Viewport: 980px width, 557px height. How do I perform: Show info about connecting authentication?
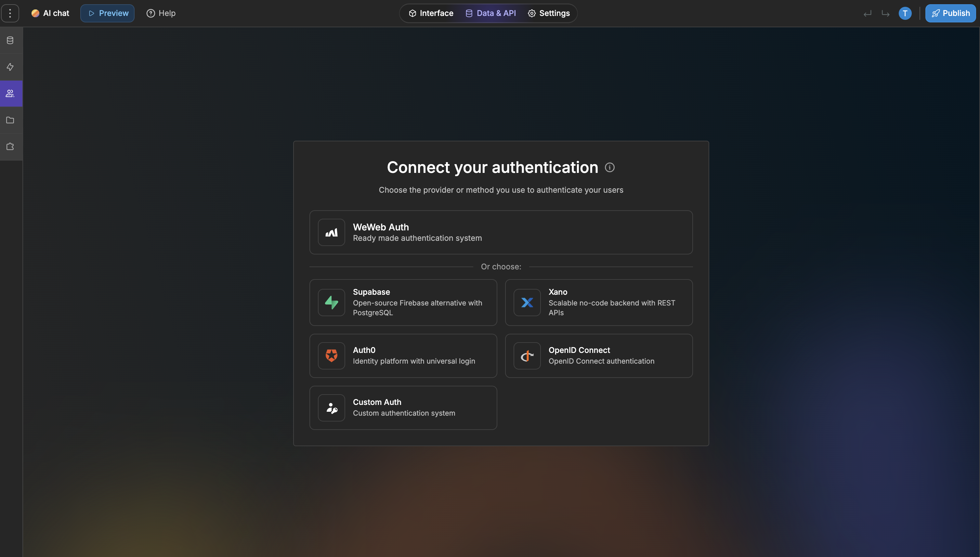click(x=610, y=168)
